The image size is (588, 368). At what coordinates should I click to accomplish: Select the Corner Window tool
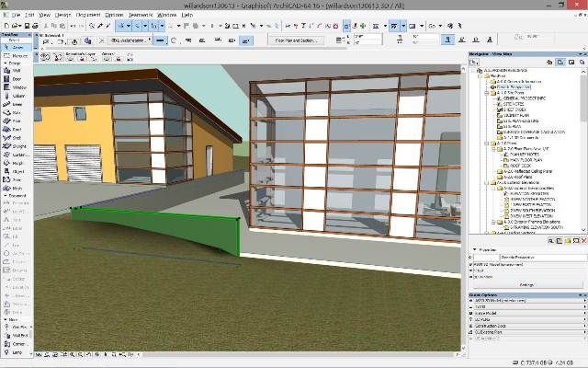point(16,343)
